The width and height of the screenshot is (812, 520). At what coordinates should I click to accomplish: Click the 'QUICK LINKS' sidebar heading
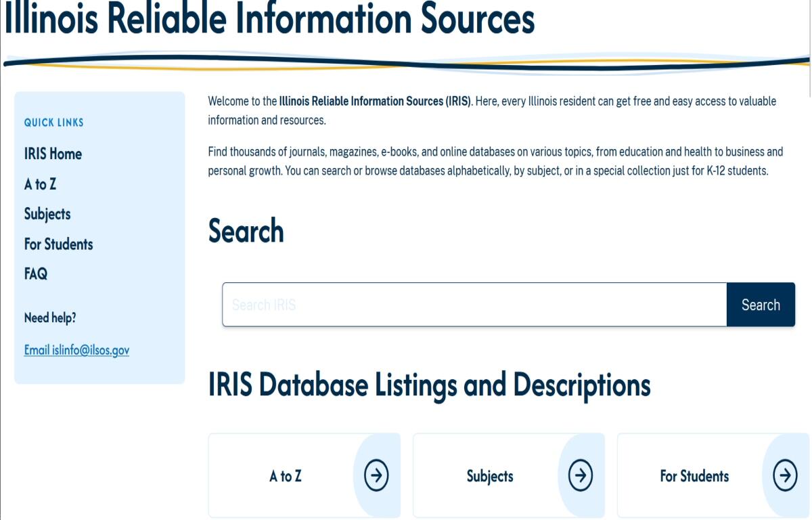pyautogui.click(x=54, y=123)
